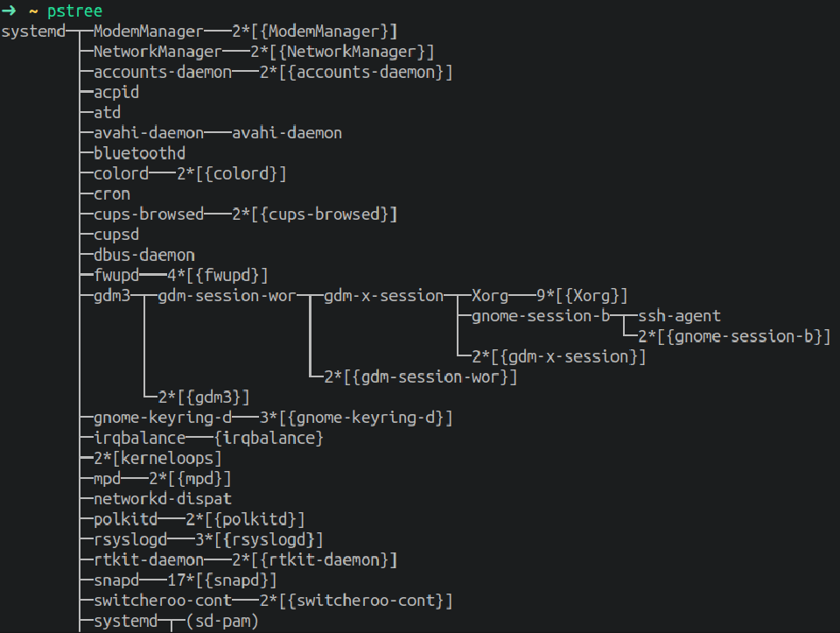840x633 pixels.
Task: Select the Xorg process node
Action: (x=490, y=296)
